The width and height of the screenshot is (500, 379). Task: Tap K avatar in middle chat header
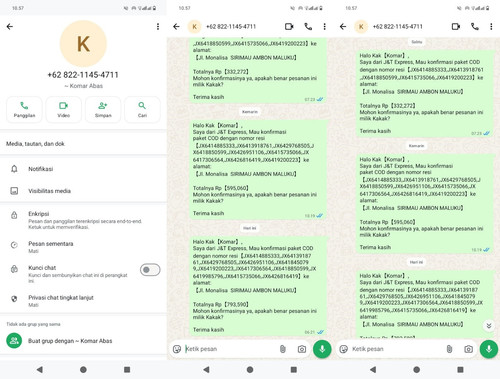click(194, 27)
